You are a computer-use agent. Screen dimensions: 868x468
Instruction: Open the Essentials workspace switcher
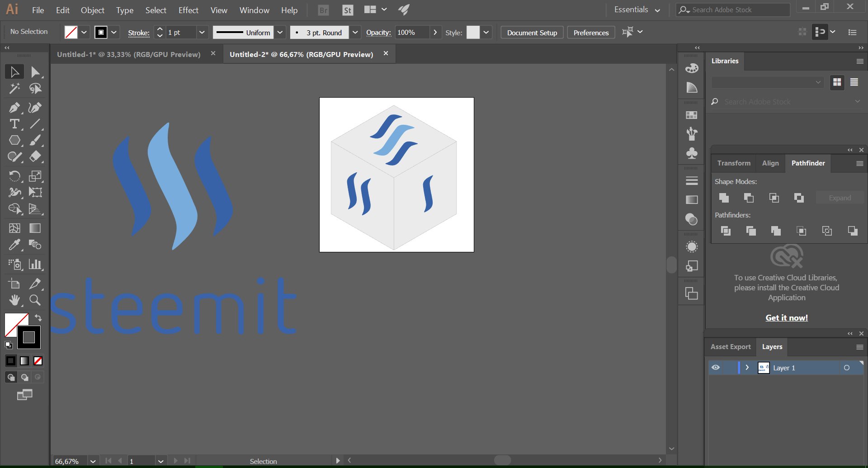click(x=637, y=10)
